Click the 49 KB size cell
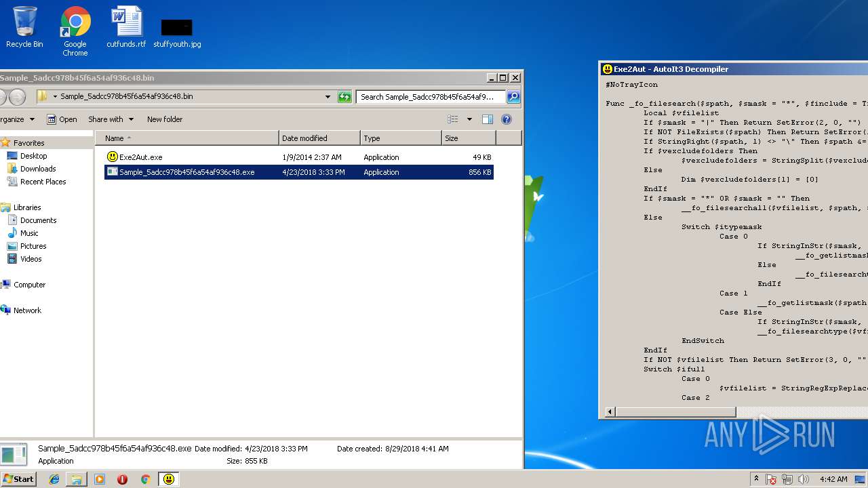Image resolution: width=868 pixels, height=488 pixels. coord(481,157)
